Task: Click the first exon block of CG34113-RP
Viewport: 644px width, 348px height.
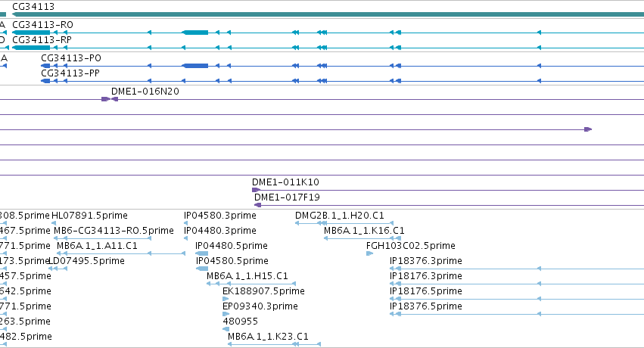Action: point(31,48)
